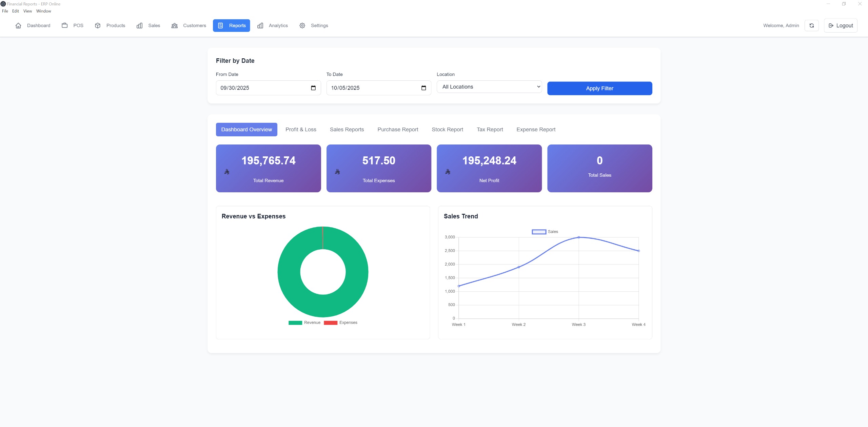Screen dimensions: 868x427
Task: Click the Analytics bar chart icon
Action: [260, 25]
